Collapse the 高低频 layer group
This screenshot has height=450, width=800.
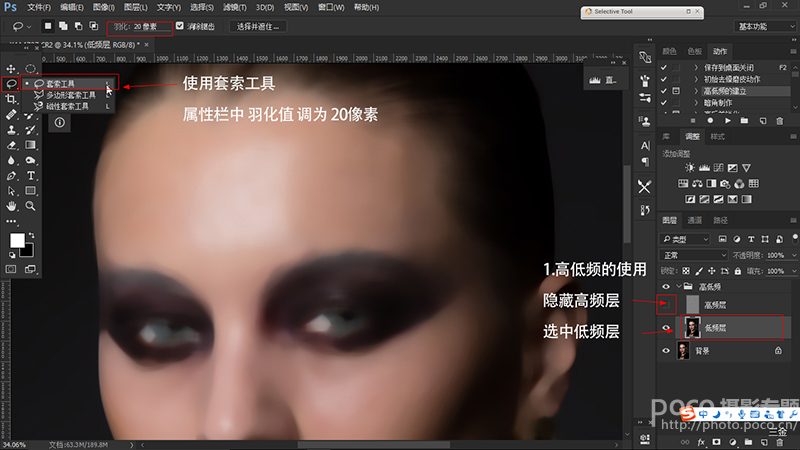pyautogui.click(x=679, y=286)
